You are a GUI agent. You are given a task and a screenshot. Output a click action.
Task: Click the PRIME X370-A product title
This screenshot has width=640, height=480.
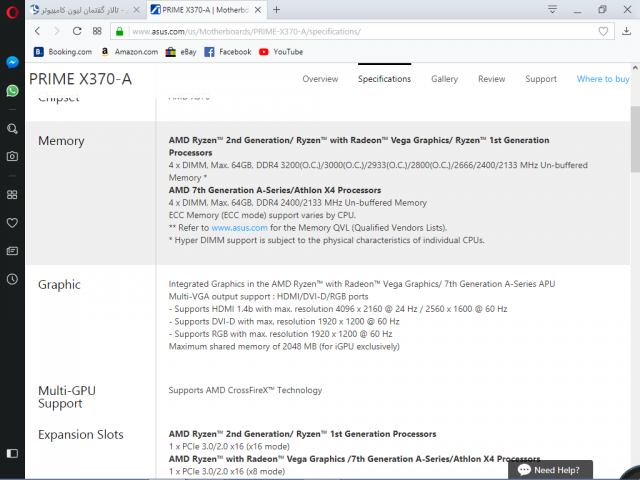[80, 79]
